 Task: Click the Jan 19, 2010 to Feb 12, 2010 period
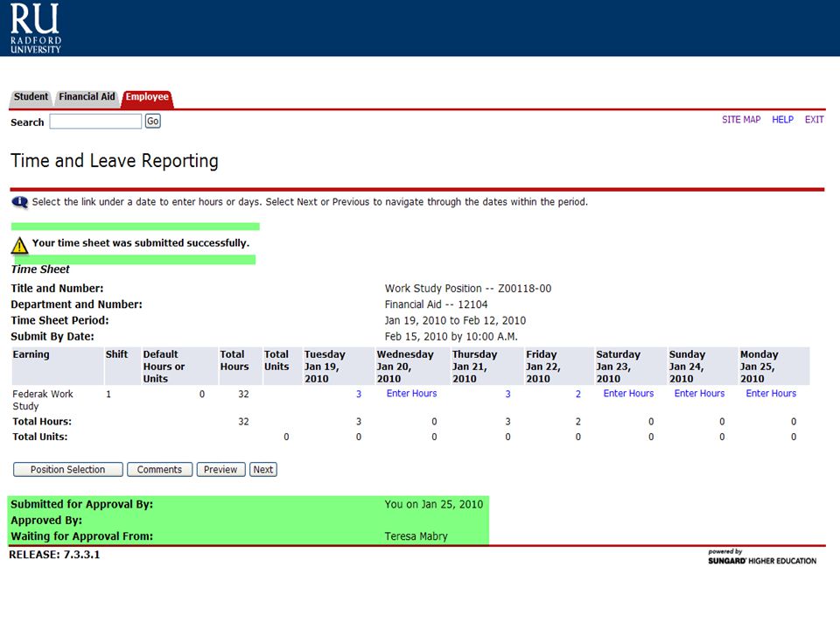pos(455,320)
